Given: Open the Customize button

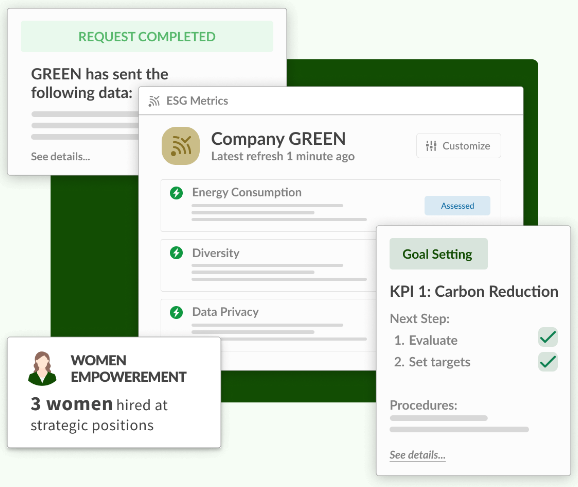Looking at the screenshot, I should pyautogui.click(x=459, y=146).
